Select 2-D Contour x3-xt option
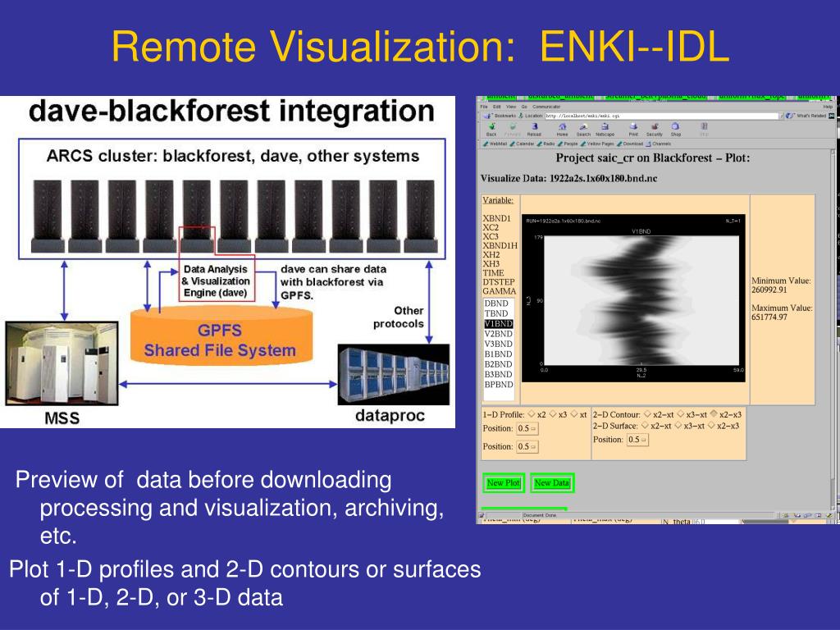840x630 pixels. pos(680,414)
